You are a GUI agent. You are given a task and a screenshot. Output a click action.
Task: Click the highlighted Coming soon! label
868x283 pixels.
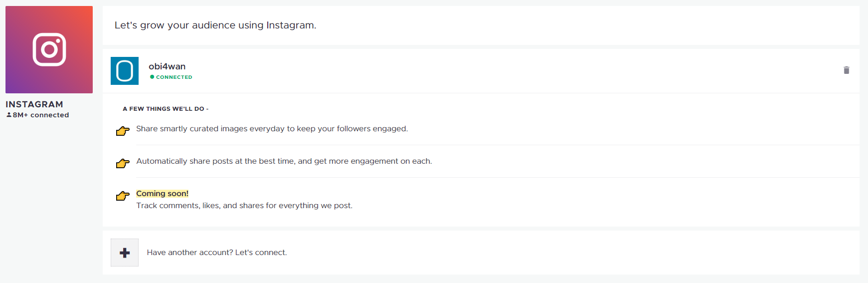point(163,194)
